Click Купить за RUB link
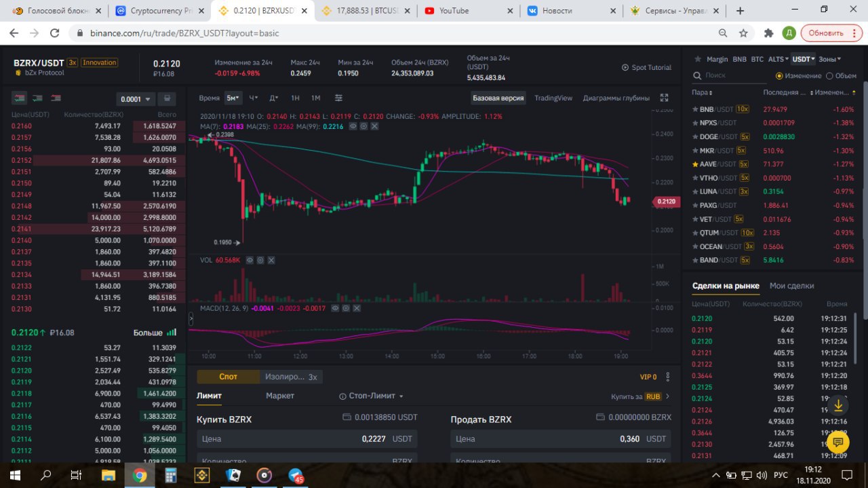This screenshot has height=488, width=868. coord(640,396)
